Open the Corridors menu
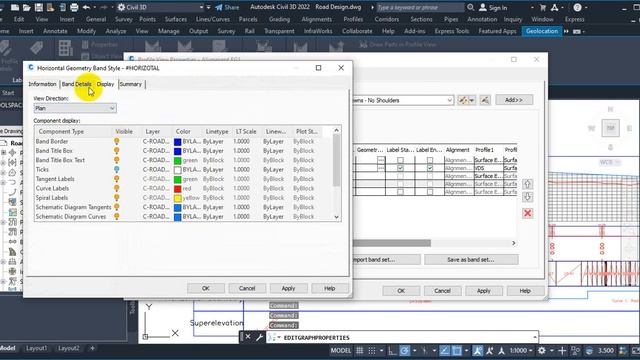The image size is (640, 360). tap(387, 19)
